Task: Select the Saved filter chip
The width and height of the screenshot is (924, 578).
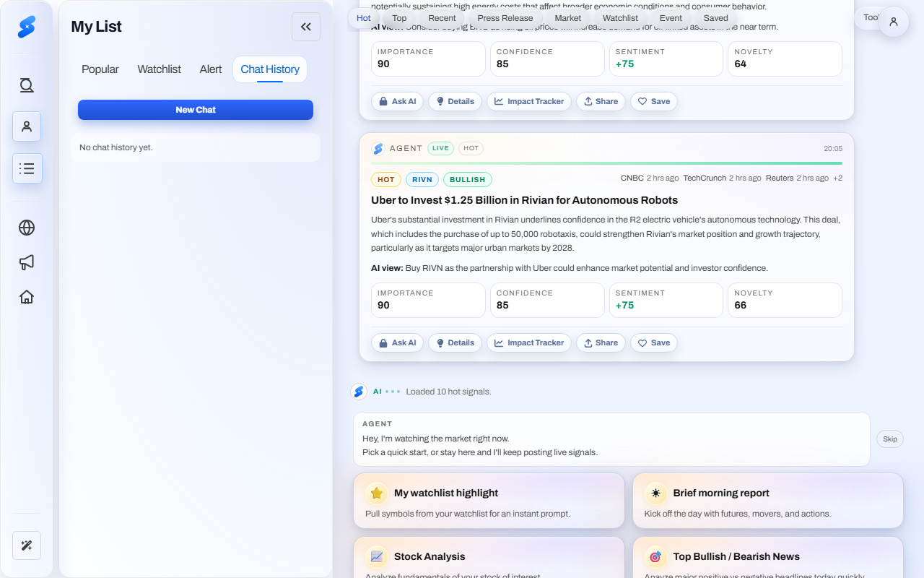Action: [716, 18]
